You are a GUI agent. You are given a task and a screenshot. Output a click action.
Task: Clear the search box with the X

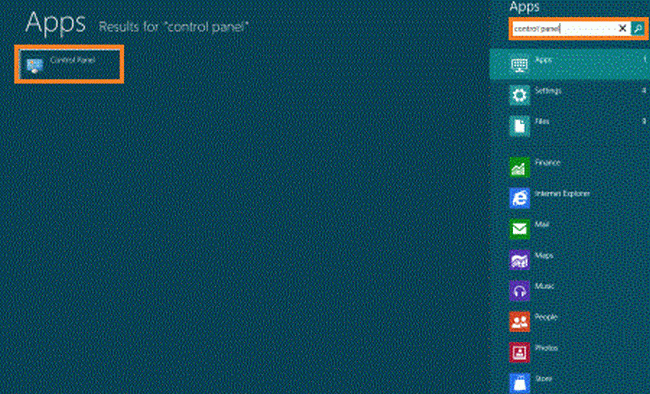(622, 28)
